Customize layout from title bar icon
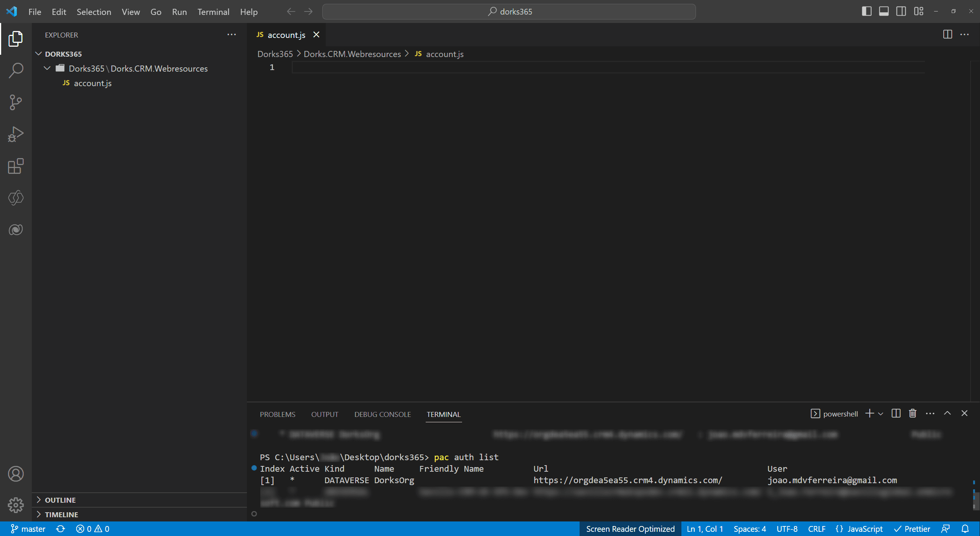The image size is (980, 536). click(x=919, y=11)
